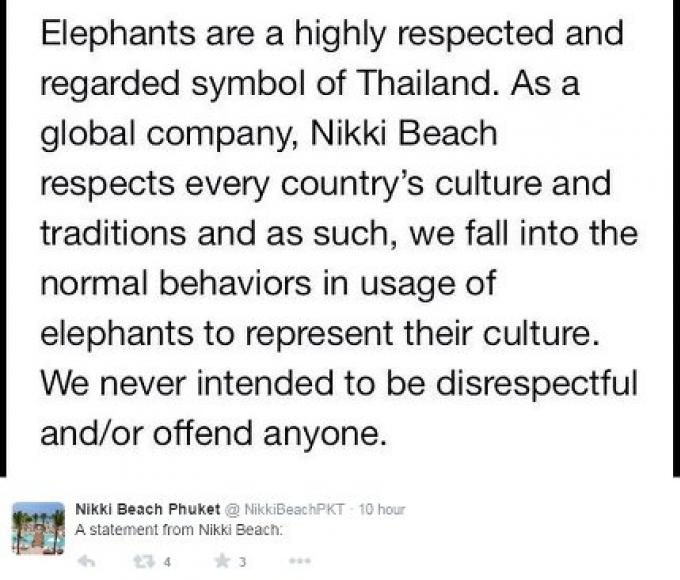Click the line 'and/or offend anyone.'
Viewport: 680px width, 580px height.
213,435
